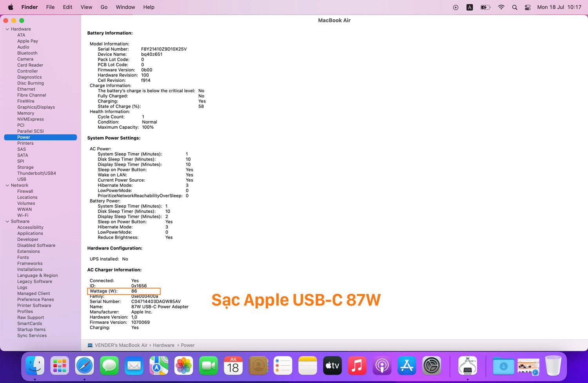
Task: Open Photos app in the Dock
Action: point(184,366)
